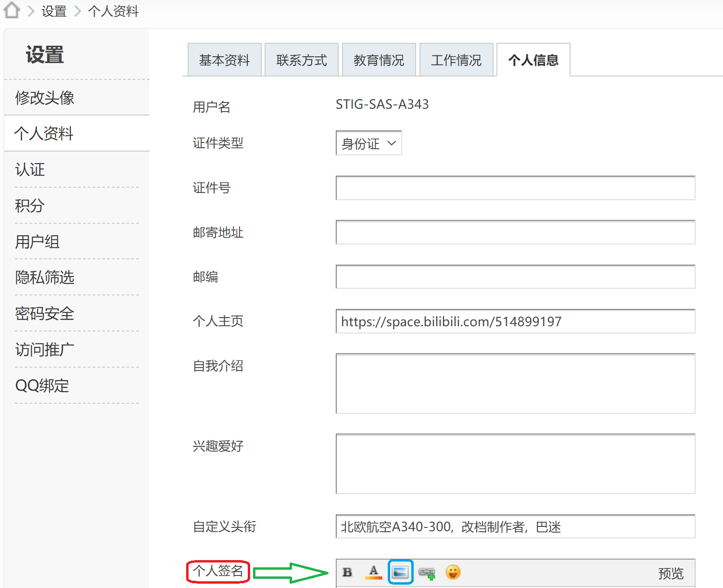Click the 自我介绍 text area
The image size is (723, 588).
click(515, 383)
